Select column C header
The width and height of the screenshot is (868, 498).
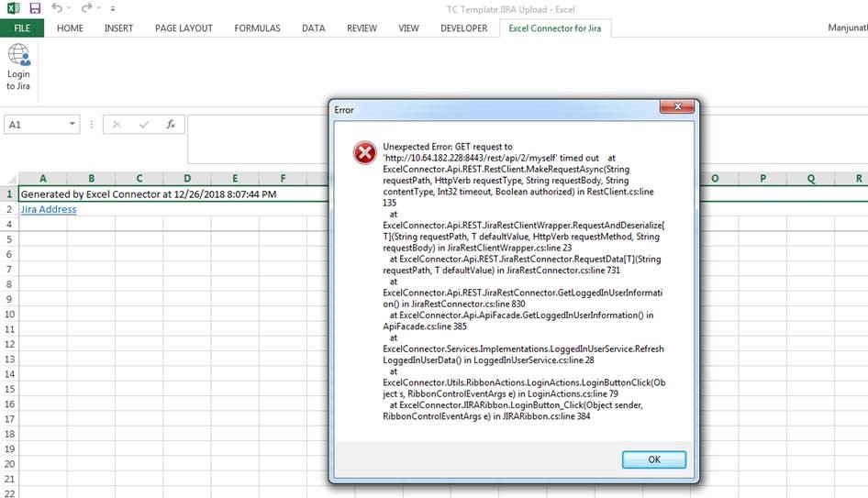point(139,178)
